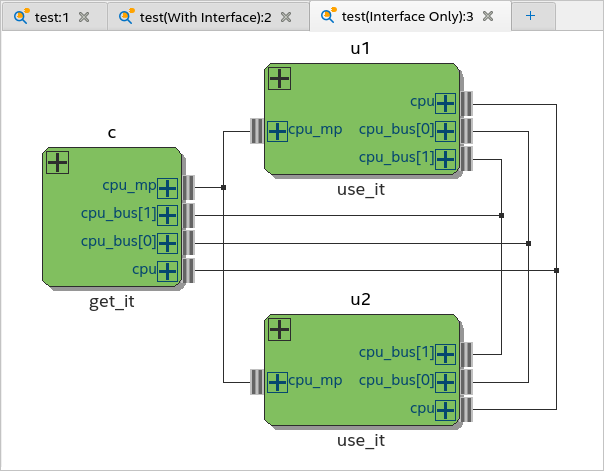
Task: Select cpu_bus[1] right pin of u2
Action: (466, 355)
